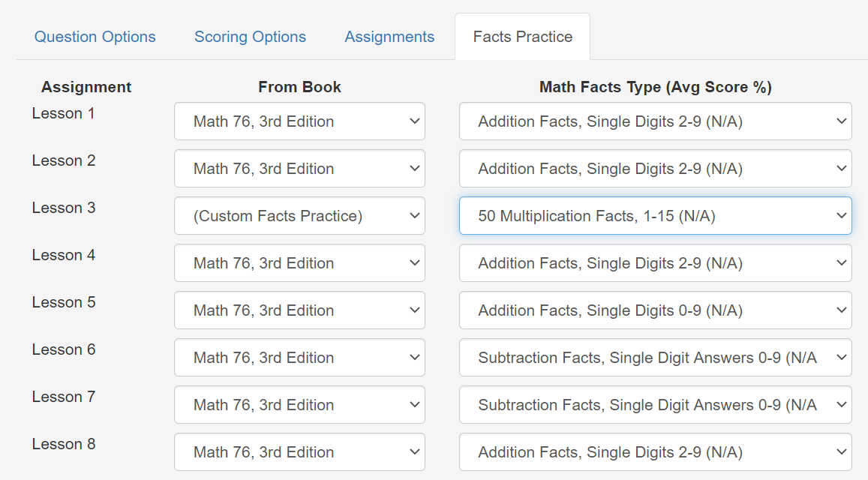The image size is (868, 480).
Task: Change Lesson 8 From Book selection
Action: tap(299, 451)
